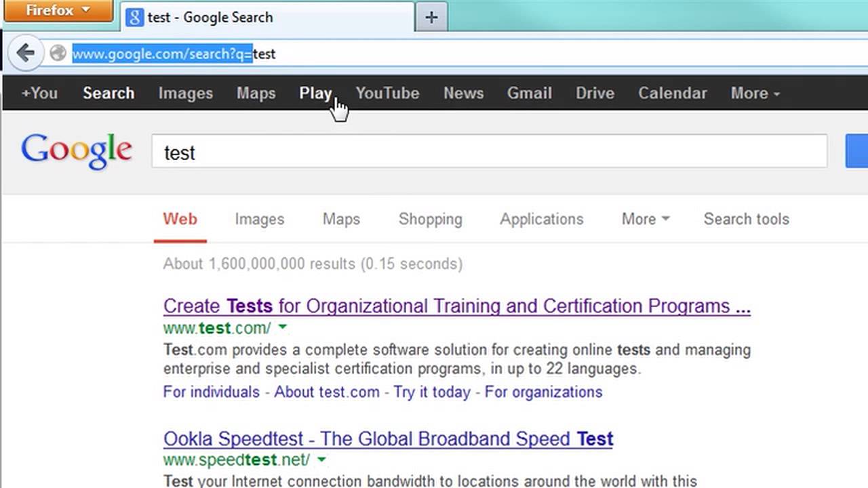Click the 'For individuals' sitelink
Viewport: 868px width, 488px height.
[211, 392]
